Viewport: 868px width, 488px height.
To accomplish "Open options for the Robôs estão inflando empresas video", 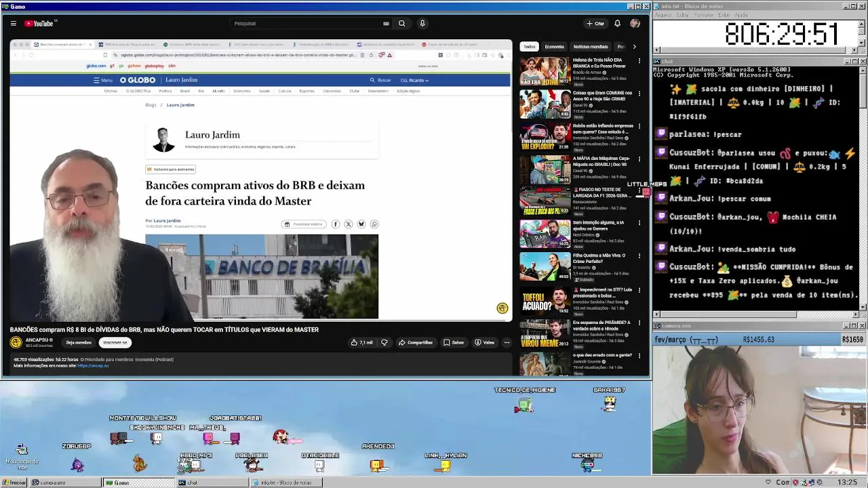I will pos(639,127).
